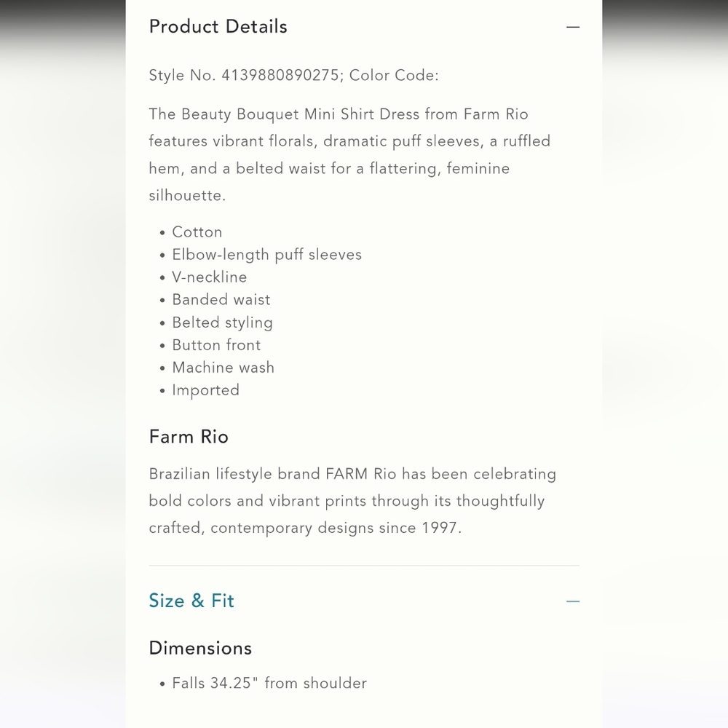Click the Button front bullet item

(216, 345)
